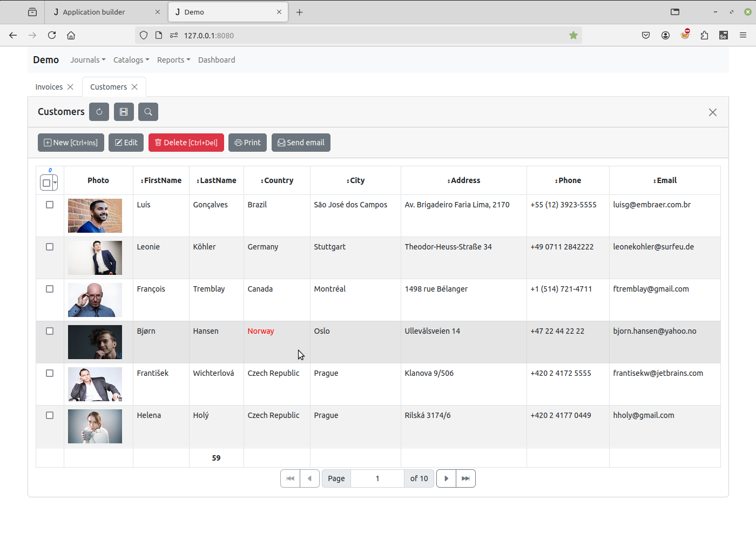This screenshot has width=756, height=533.
Task: Check the box for Luís Gonçalves row
Action: (x=50, y=205)
